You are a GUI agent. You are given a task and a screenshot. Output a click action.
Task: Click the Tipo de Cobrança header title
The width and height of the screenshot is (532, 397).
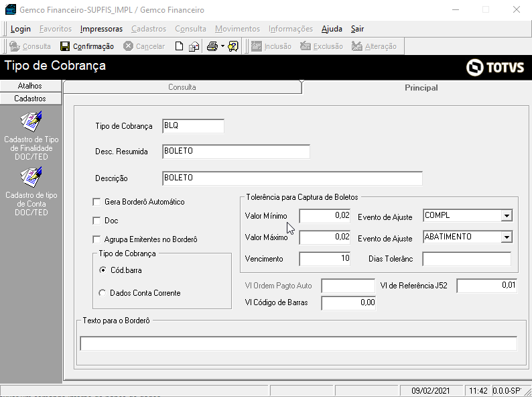click(55, 66)
